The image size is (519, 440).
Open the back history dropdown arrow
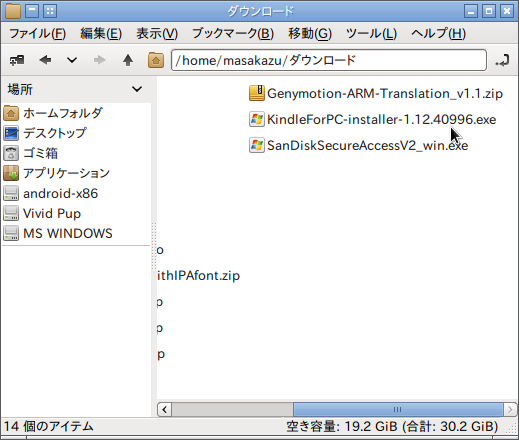pos(72,60)
